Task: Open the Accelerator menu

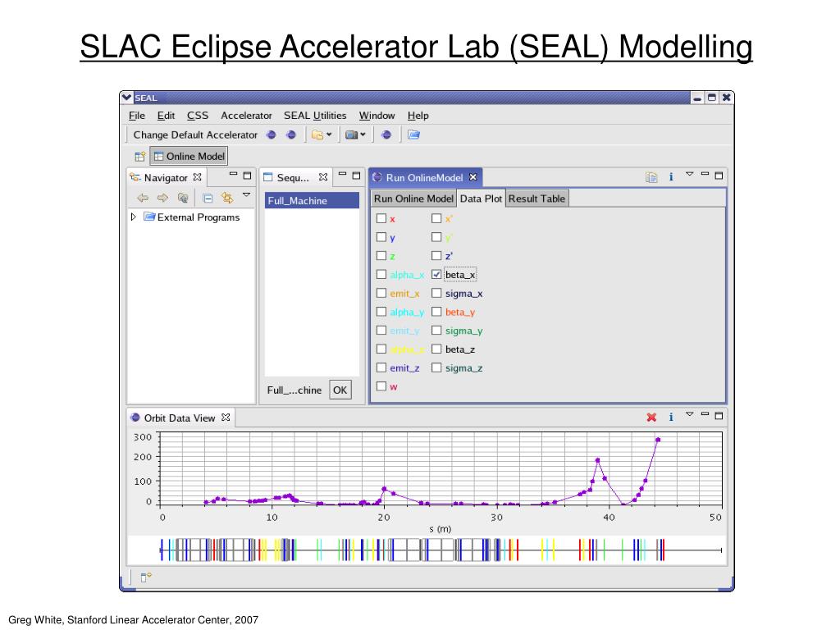Action: pos(246,116)
